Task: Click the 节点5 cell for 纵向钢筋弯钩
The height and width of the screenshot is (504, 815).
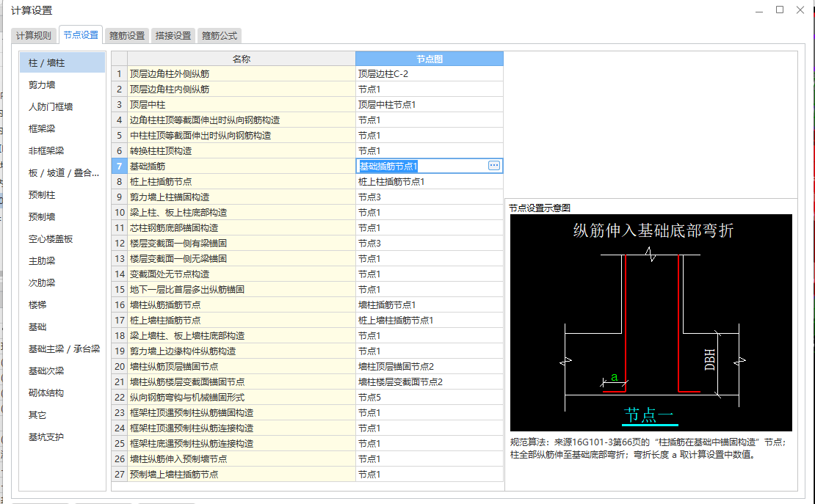Action: point(430,398)
